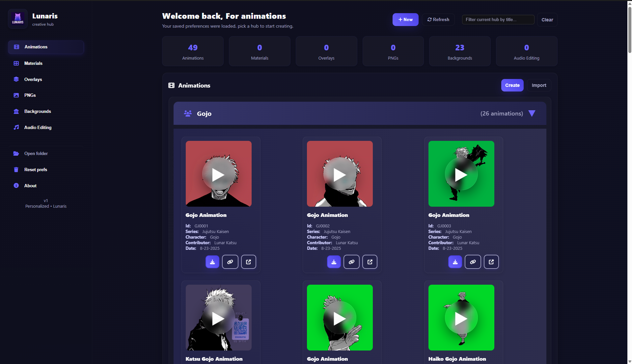Collapse the Gojo animations group

click(532, 113)
